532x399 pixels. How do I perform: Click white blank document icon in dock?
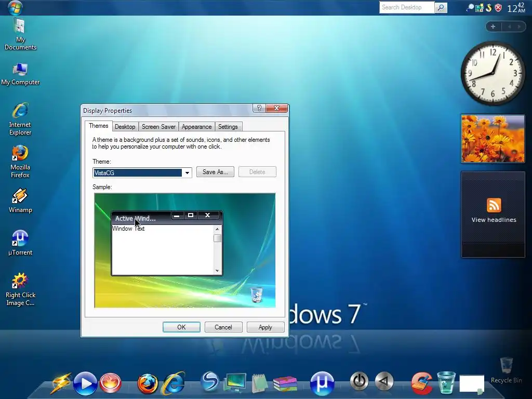472,384
